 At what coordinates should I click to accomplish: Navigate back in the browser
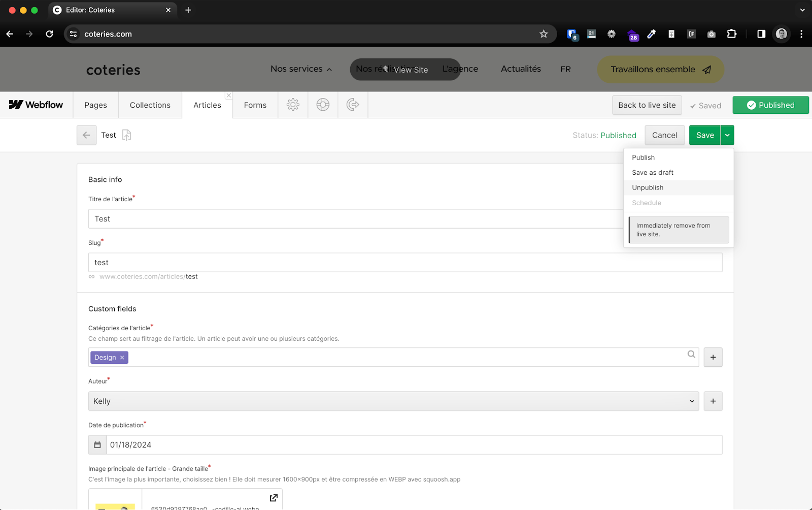[x=10, y=34]
